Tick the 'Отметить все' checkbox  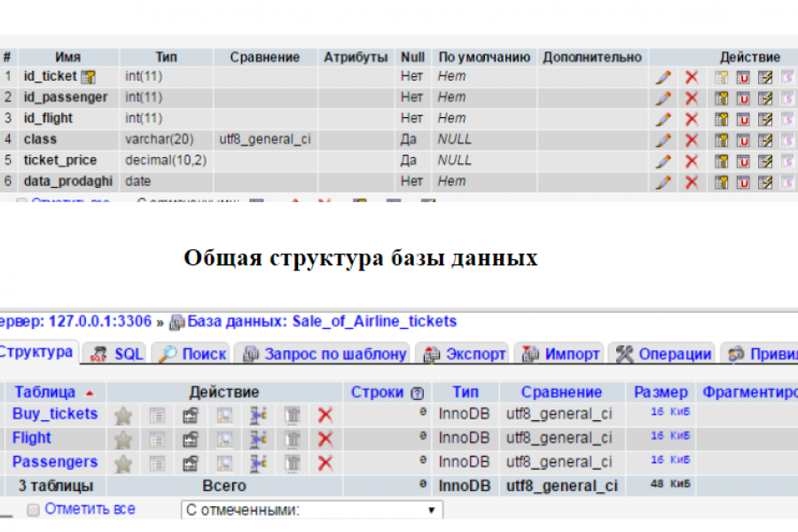click(x=34, y=510)
